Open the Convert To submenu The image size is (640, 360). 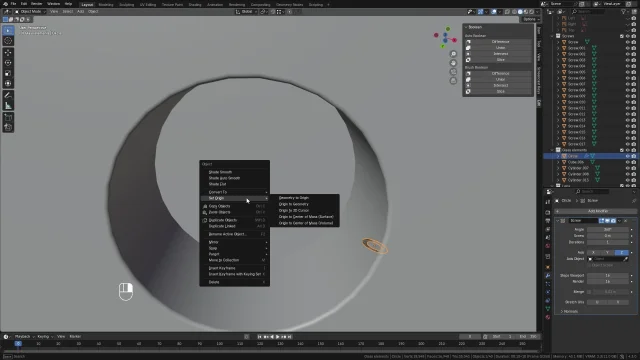234,192
